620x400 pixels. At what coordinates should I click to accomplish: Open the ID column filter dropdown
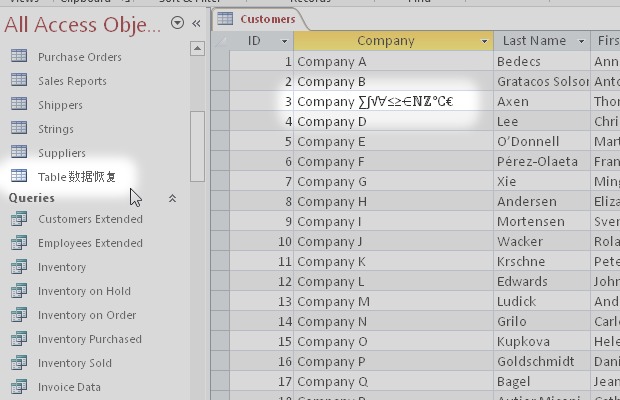click(x=284, y=41)
